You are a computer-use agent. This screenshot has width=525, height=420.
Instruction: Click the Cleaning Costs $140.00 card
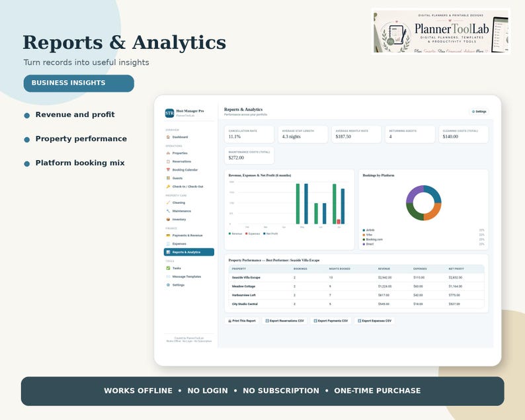(x=464, y=134)
